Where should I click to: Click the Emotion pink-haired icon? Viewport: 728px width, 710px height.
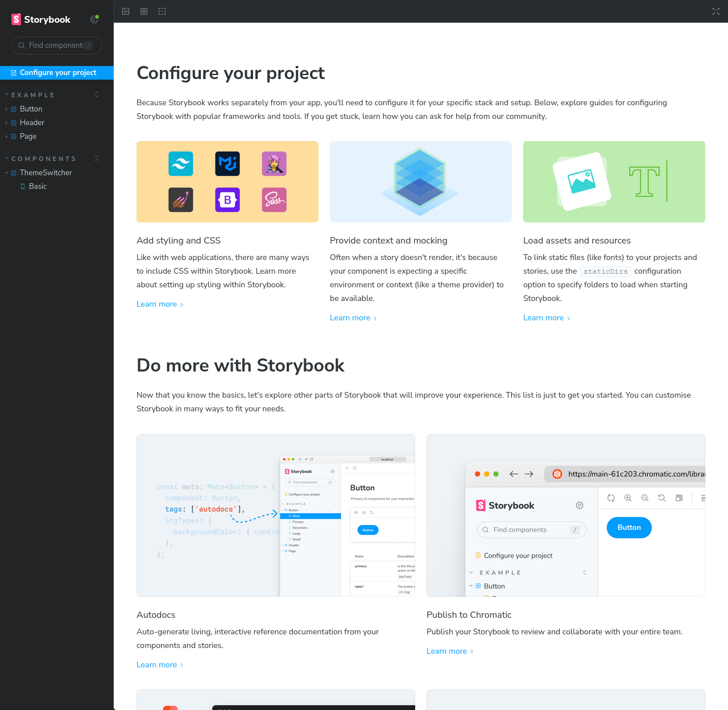click(x=274, y=164)
